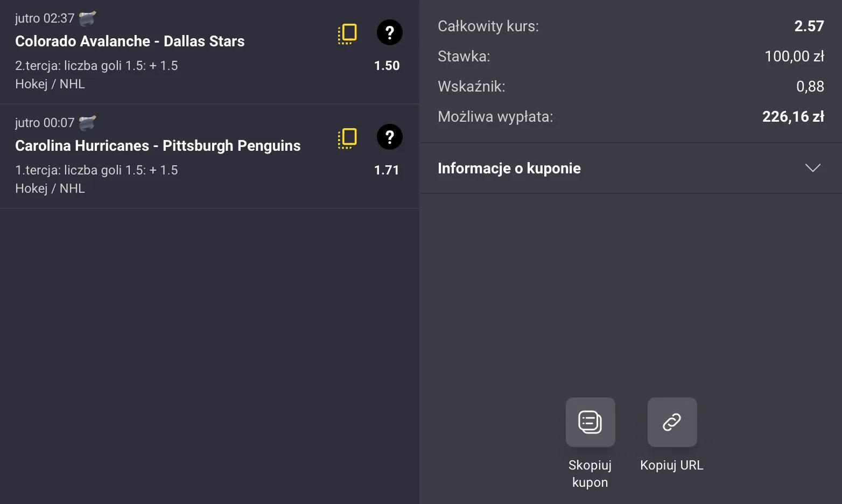
Task: Click the Stawka amount of 100,00 zł
Action: [x=795, y=56]
